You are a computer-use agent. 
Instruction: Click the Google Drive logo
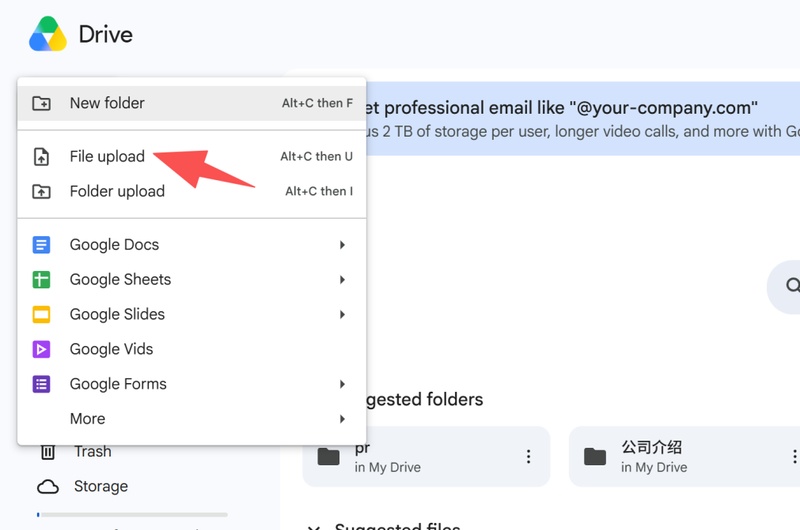48,34
